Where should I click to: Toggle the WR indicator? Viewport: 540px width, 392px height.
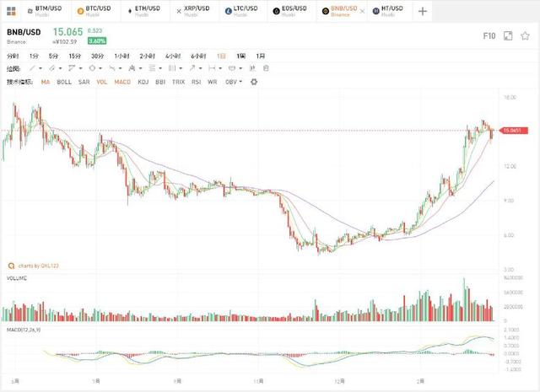(x=213, y=82)
